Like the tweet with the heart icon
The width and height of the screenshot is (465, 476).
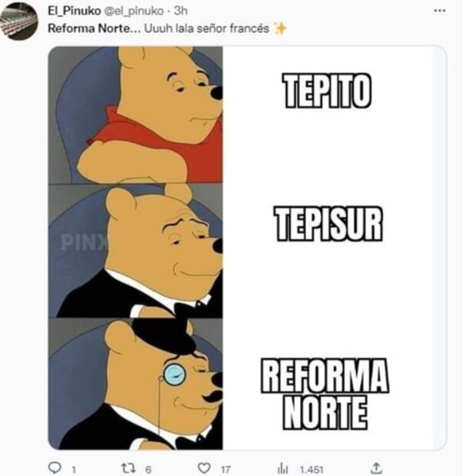204,468
